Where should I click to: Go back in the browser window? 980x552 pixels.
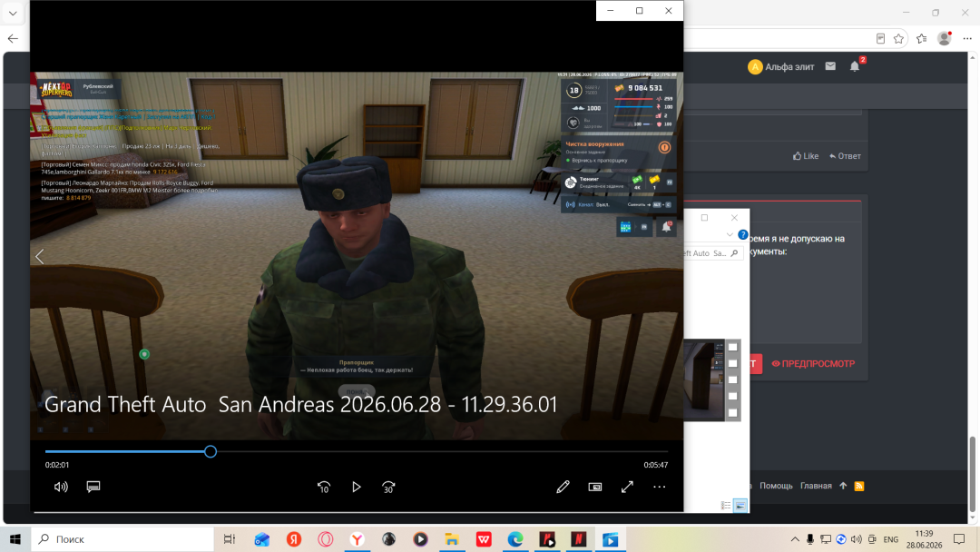point(13,39)
